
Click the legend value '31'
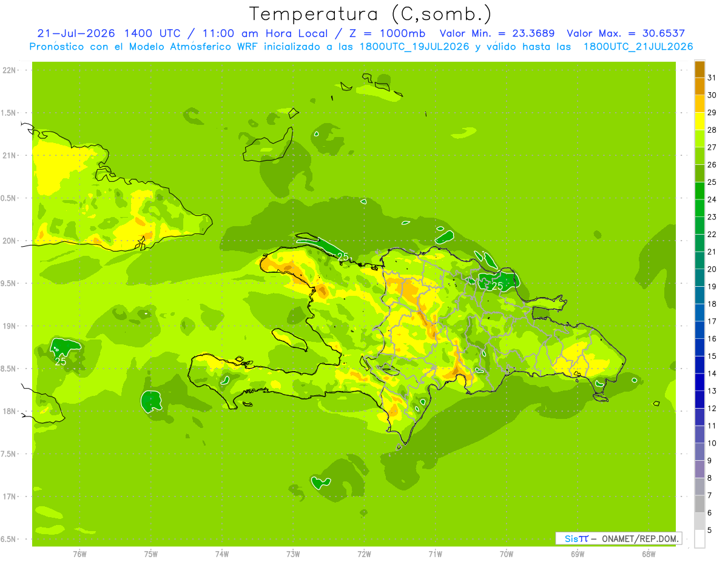712,78
